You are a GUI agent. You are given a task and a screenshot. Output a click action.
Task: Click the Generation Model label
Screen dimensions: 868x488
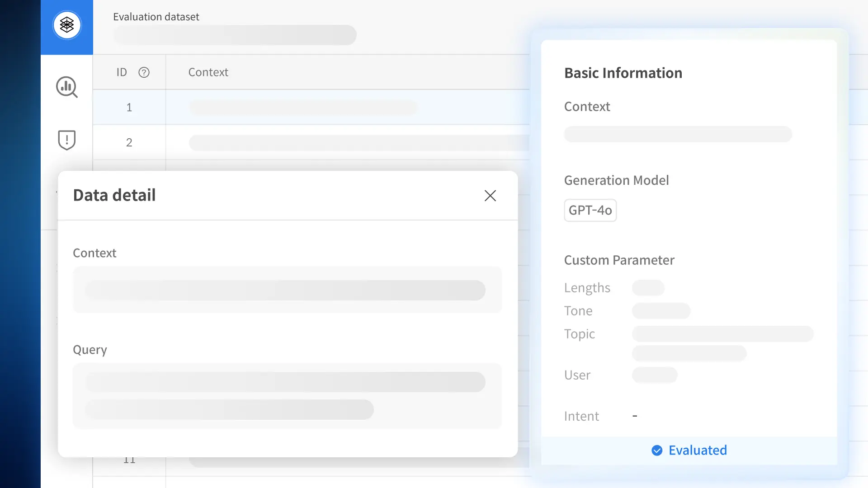(616, 180)
